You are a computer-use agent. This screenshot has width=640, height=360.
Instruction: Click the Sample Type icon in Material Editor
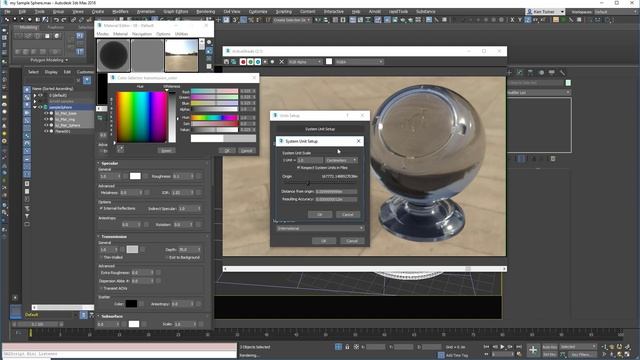pyautogui.click(x=209, y=42)
